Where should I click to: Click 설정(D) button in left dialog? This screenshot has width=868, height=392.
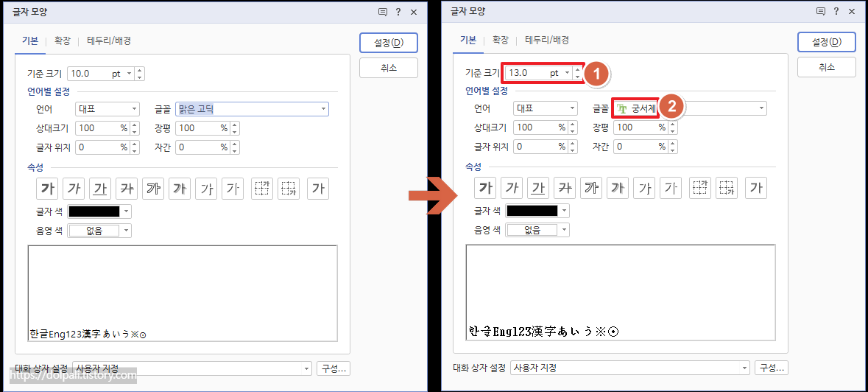click(388, 43)
